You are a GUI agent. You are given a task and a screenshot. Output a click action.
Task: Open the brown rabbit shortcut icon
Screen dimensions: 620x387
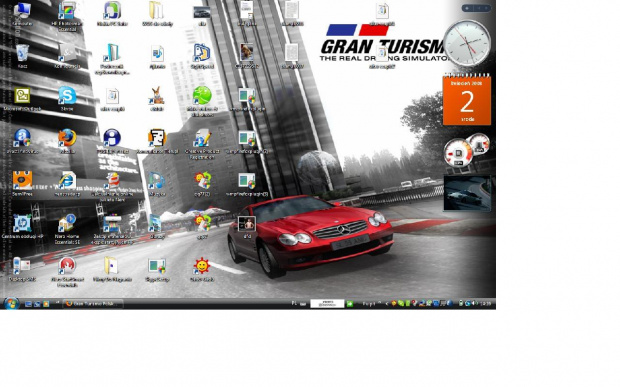pos(157,96)
